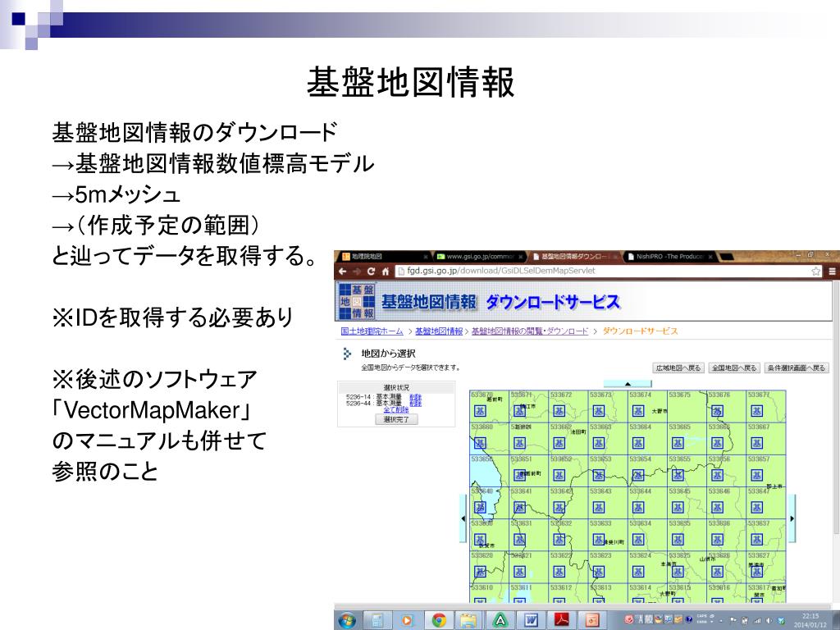Select the 基 icon in mesh 533646

tap(717, 507)
